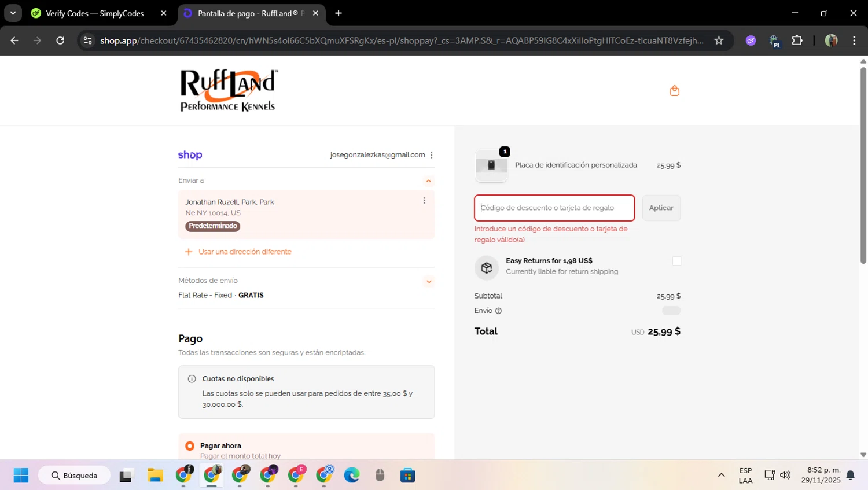Image resolution: width=868 pixels, height=490 pixels.
Task: Open the browser extensions puzzle icon
Action: click(797, 40)
